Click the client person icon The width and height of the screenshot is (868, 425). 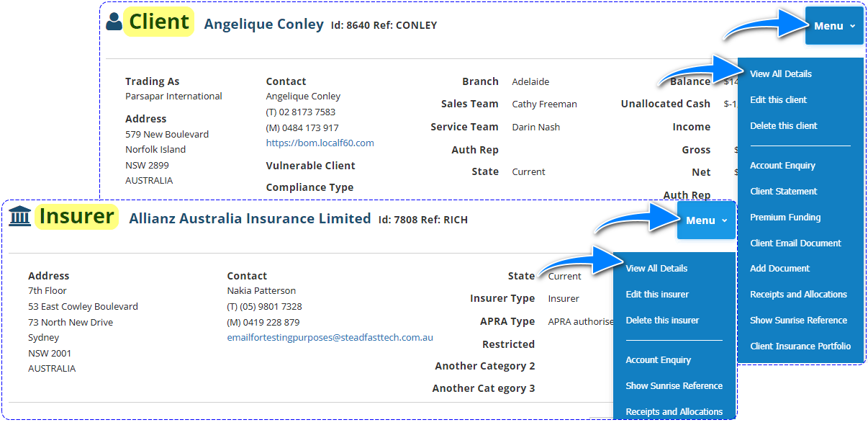coord(114,22)
